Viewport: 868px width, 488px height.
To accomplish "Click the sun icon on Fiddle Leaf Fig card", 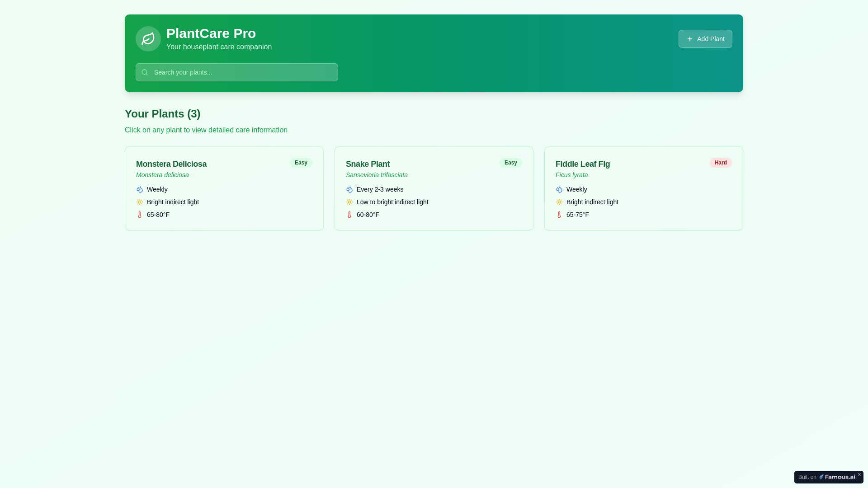I will [559, 202].
